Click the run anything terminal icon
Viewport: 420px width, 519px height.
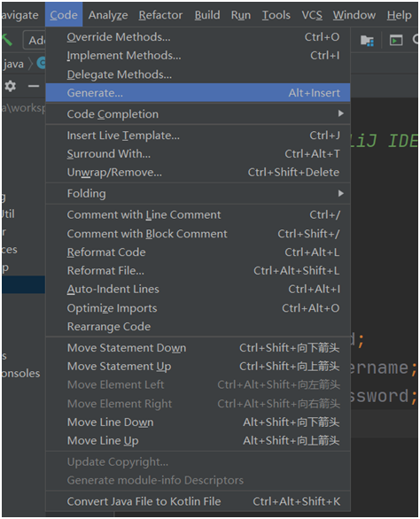click(396, 41)
